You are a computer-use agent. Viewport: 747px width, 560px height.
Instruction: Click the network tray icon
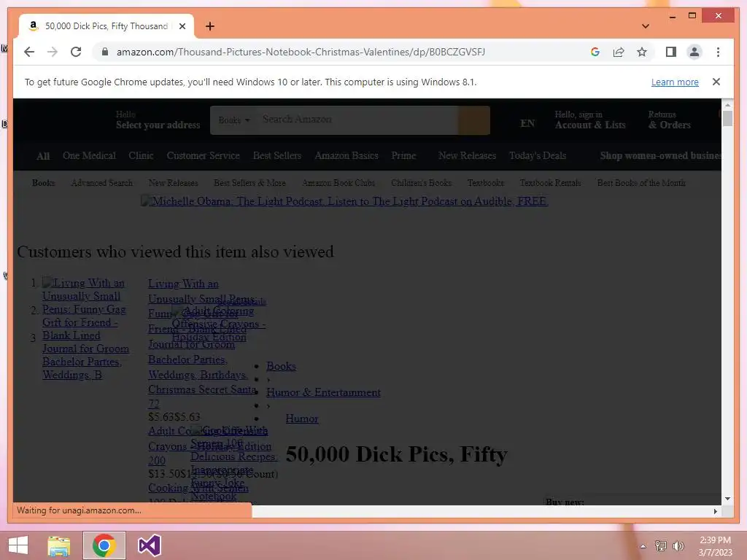[x=661, y=545]
